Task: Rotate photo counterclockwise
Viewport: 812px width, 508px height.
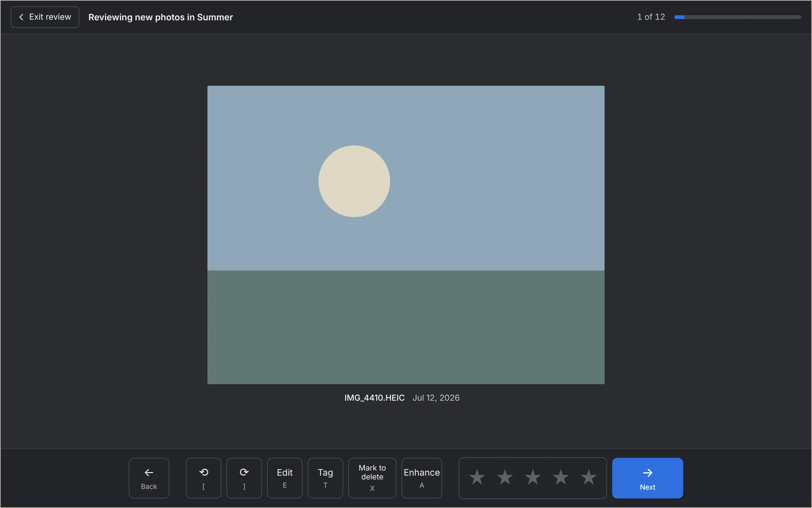Action: click(x=204, y=478)
